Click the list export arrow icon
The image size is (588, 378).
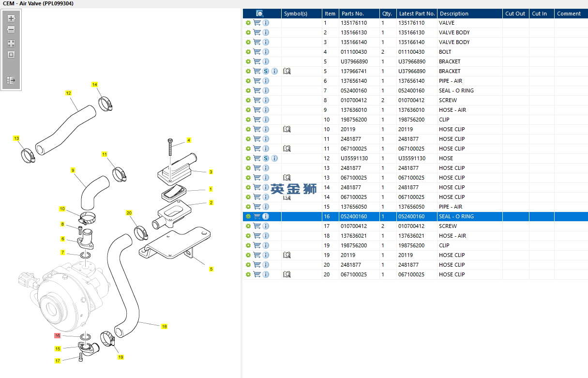click(x=11, y=80)
